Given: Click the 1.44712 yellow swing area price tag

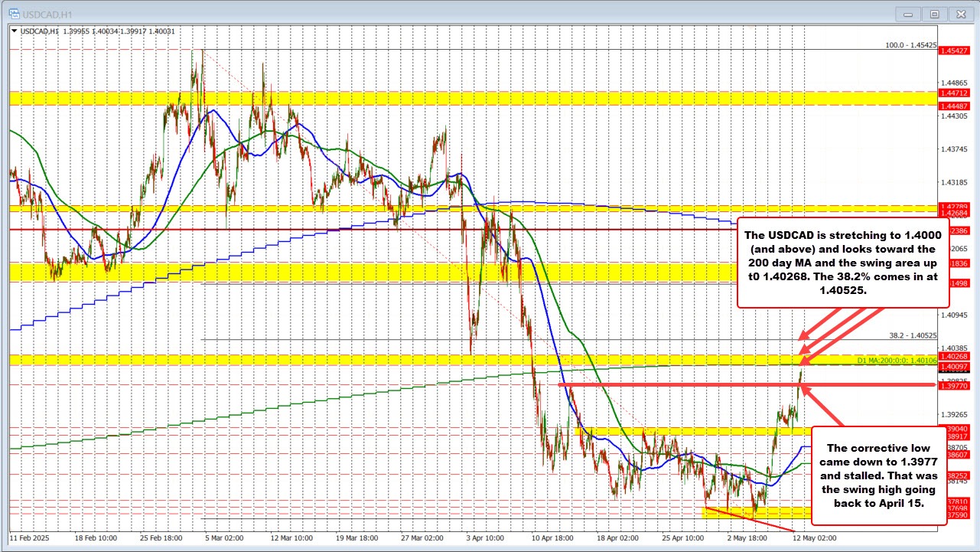Looking at the screenshot, I should point(953,92).
